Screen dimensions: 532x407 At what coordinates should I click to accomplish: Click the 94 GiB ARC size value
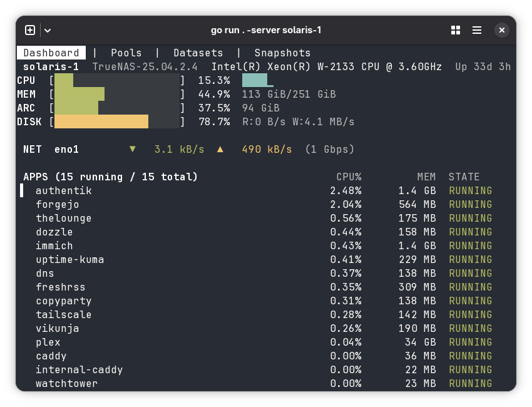[x=260, y=108]
